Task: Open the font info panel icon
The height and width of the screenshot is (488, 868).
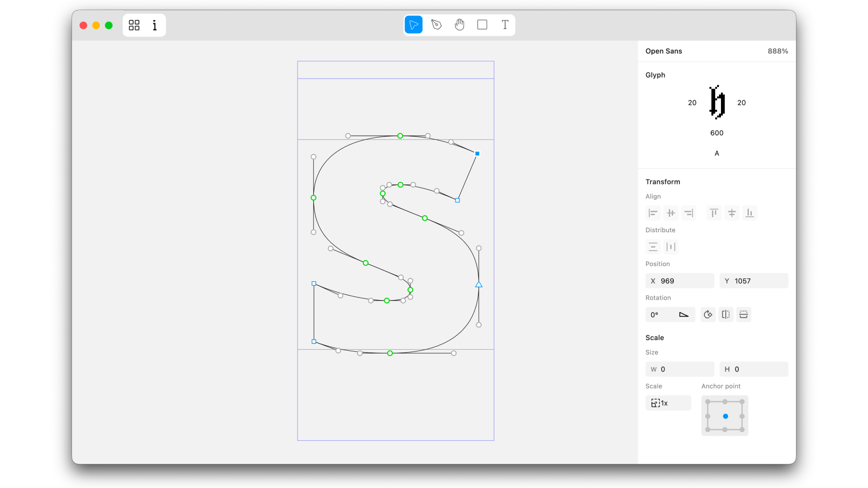Action: pos(155,26)
